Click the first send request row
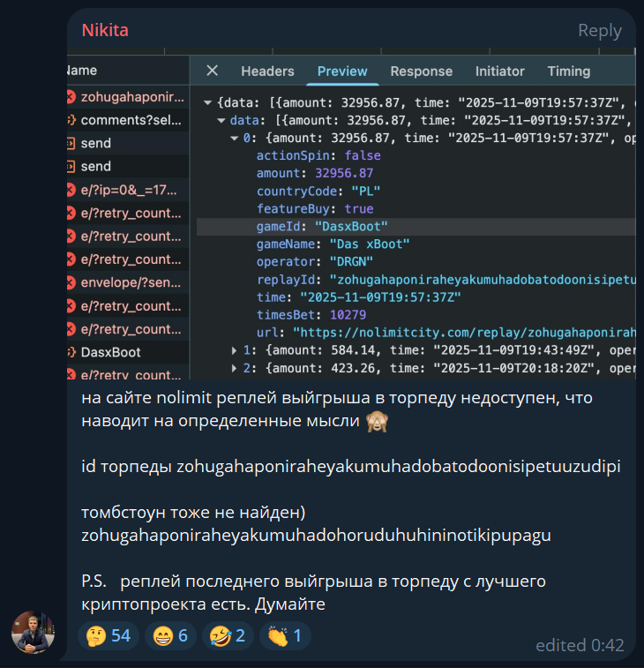644x668 pixels. [x=128, y=143]
